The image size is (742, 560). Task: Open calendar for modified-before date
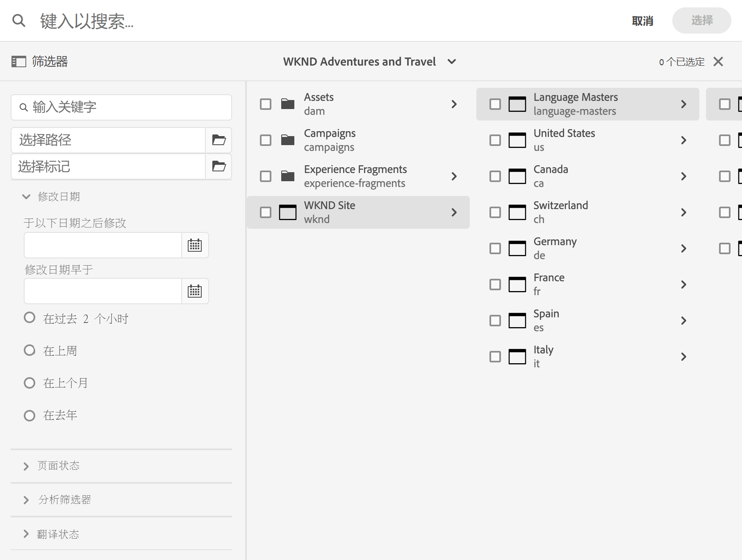click(195, 291)
